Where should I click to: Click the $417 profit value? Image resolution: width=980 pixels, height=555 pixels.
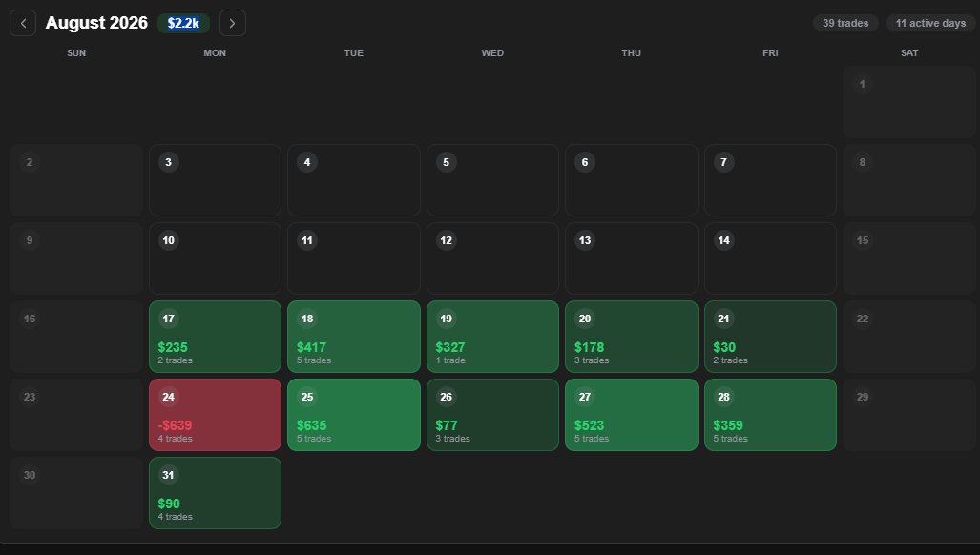[311, 347]
